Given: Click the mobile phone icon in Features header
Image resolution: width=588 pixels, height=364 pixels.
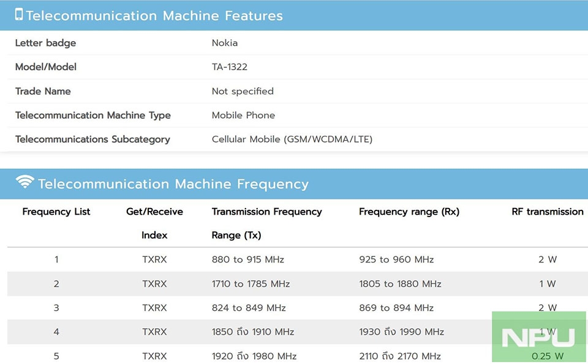Looking at the screenshot, I should (x=19, y=15).
